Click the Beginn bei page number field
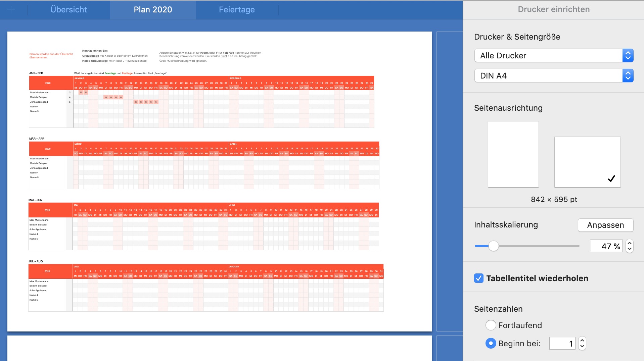Screen dimensions: 644x361 point(562,343)
